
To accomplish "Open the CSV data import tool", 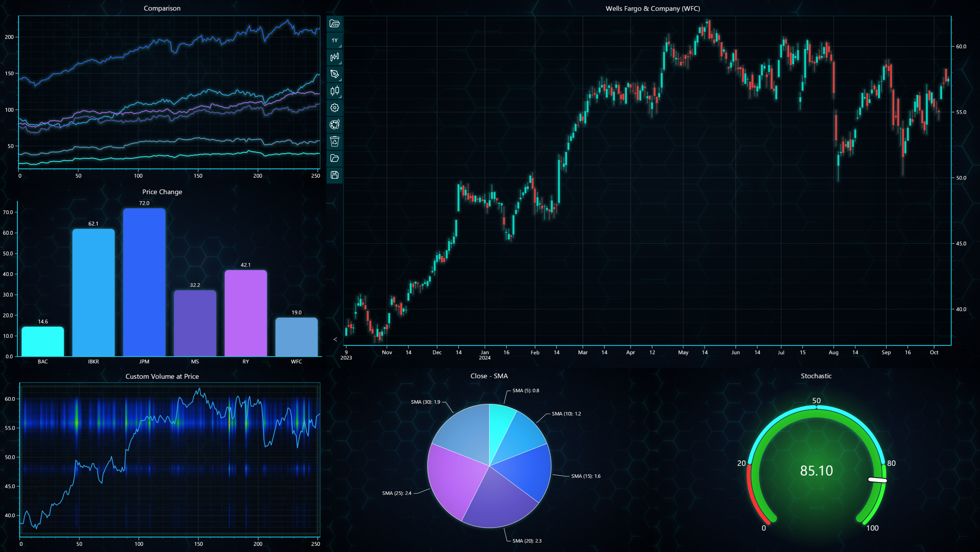I will [335, 24].
